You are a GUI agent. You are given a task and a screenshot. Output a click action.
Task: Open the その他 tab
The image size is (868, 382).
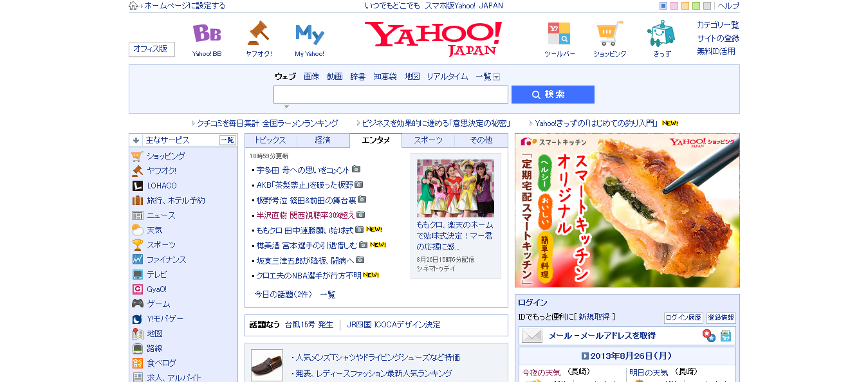tap(481, 140)
